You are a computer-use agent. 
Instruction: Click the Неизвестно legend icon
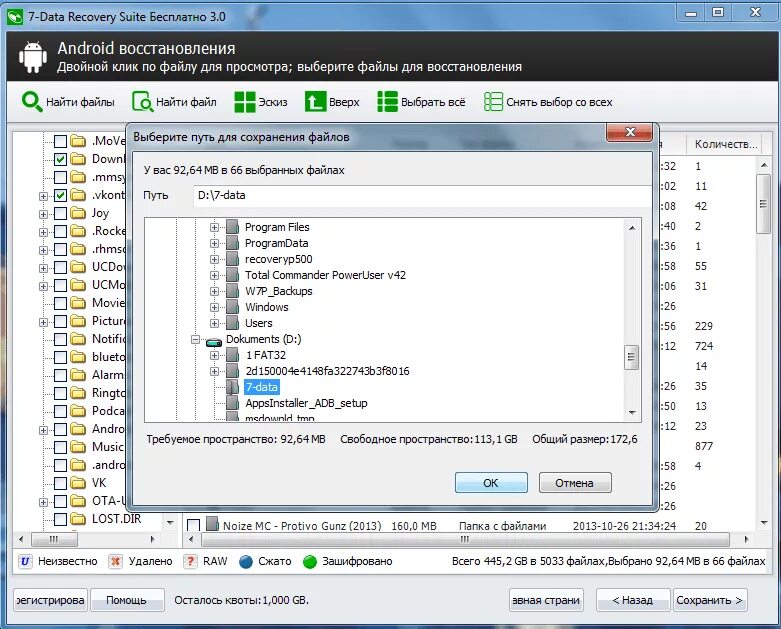click(25, 561)
